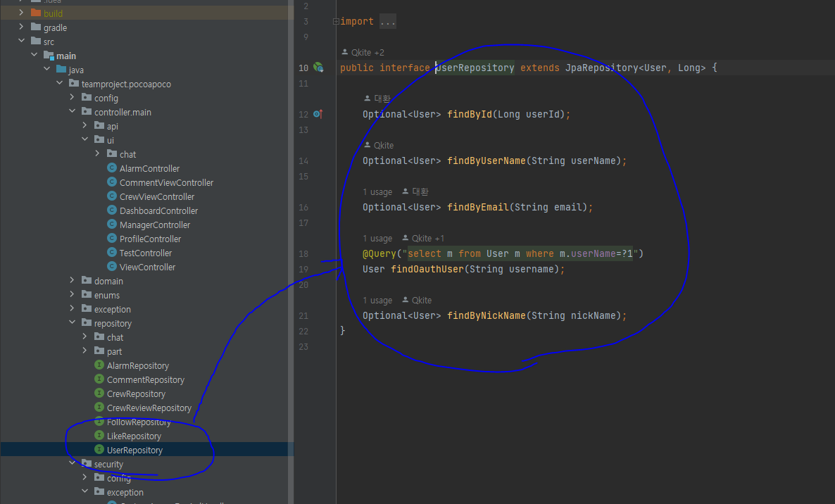The height and width of the screenshot is (504, 835).
Task: Collapse the security package
Action: click(73, 463)
